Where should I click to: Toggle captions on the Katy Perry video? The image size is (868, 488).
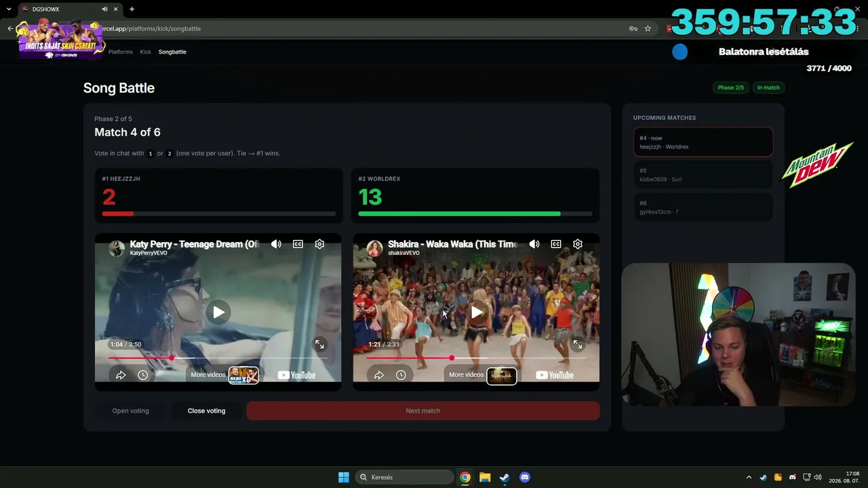(298, 244)
